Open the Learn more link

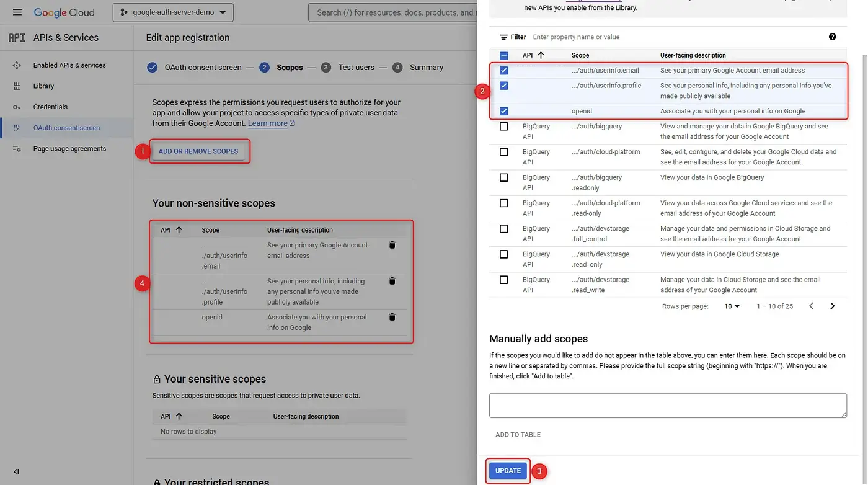[271, 123]
